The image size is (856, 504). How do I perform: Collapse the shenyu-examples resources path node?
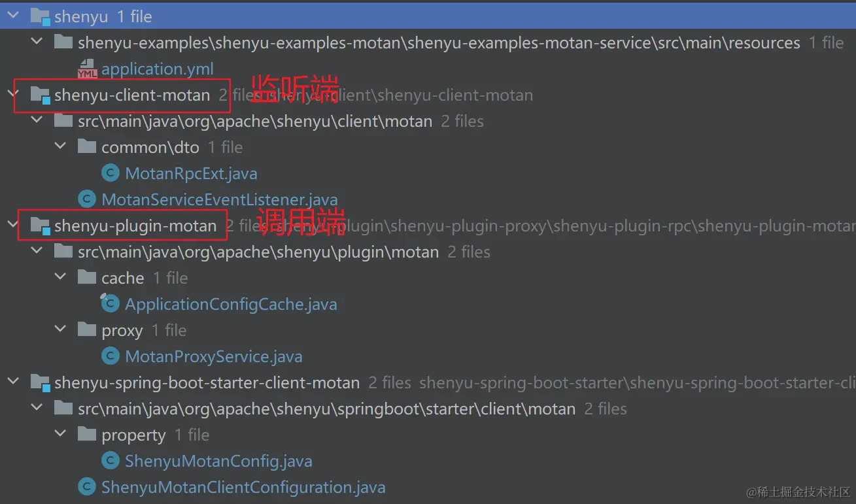[x=37, y=42]
